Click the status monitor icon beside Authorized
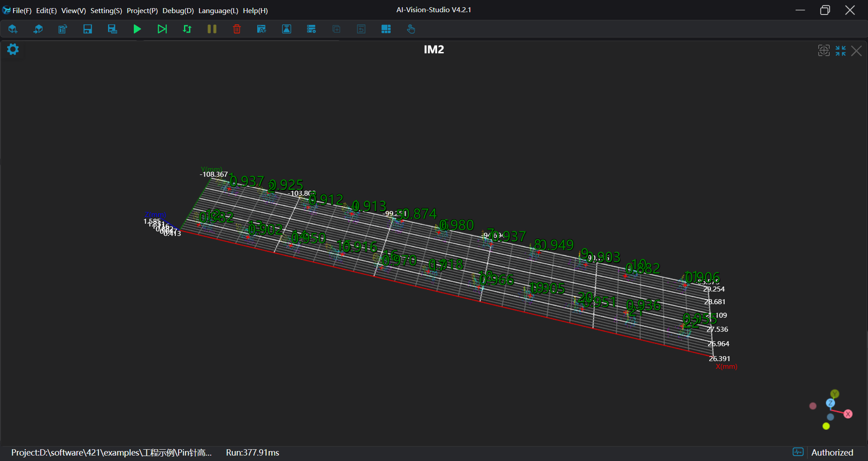The width and height of the screenshot is (868, 461). [798, 452]
